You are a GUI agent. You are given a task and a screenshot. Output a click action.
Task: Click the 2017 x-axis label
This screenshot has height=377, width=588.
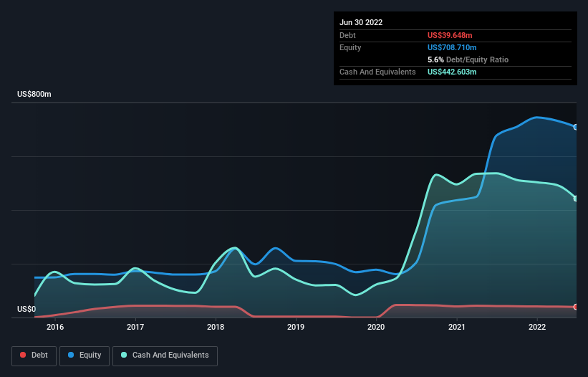click(135, 327)
